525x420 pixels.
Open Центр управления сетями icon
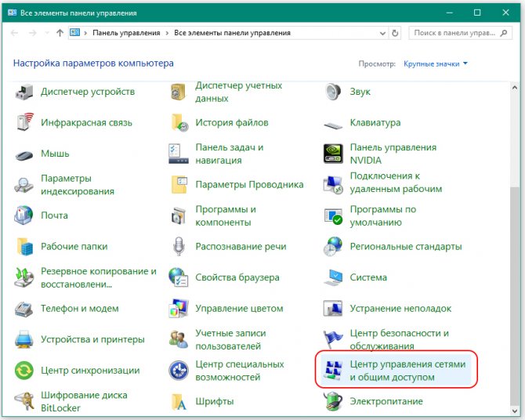[333, 371]
